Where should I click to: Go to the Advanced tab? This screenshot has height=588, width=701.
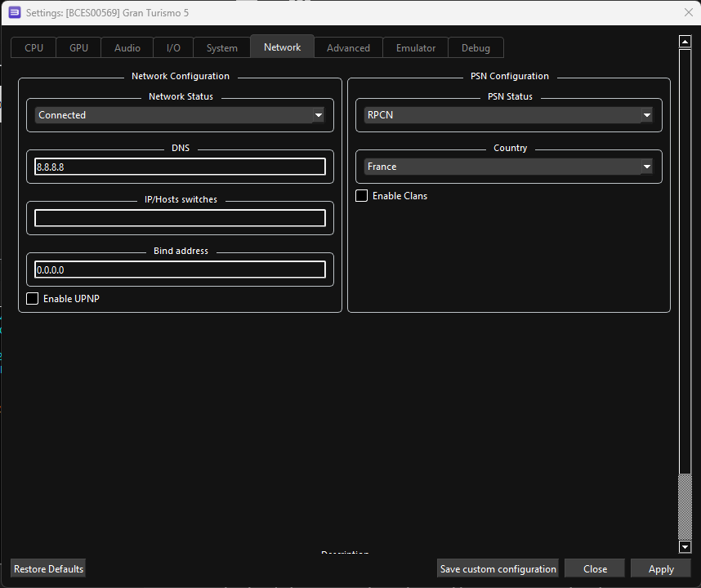tap(348, 48)
